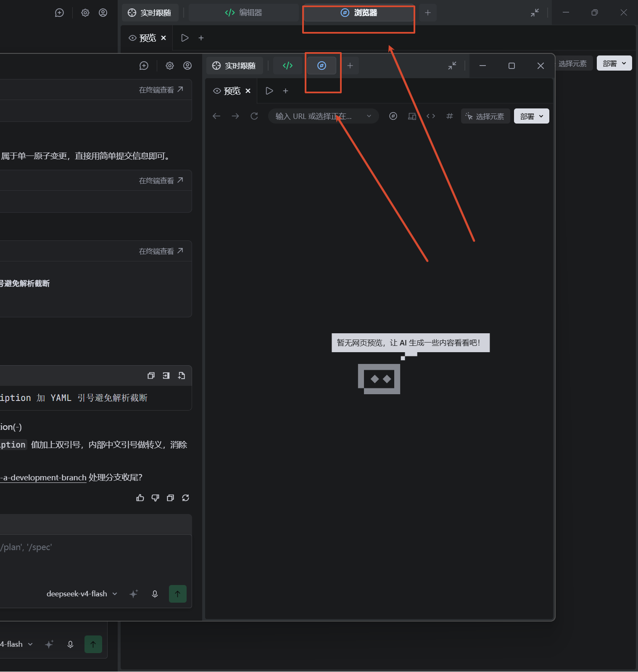Add a new tab after 浏览器 in background window
638x672 pixels.
click(428, 13)
